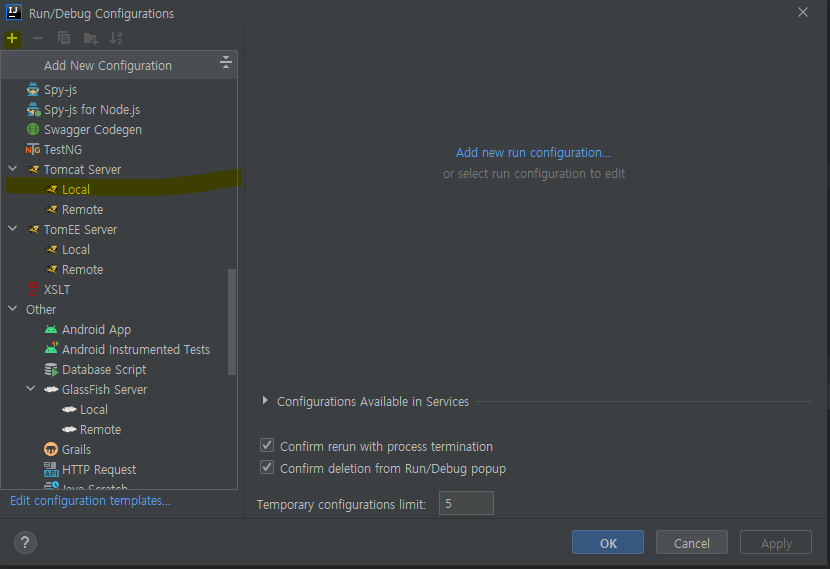Image resolution: width=830 pixels, height=569 pixels.
Task: Collapse the TomEE Server tree node
Action: [x=13, y=229]
